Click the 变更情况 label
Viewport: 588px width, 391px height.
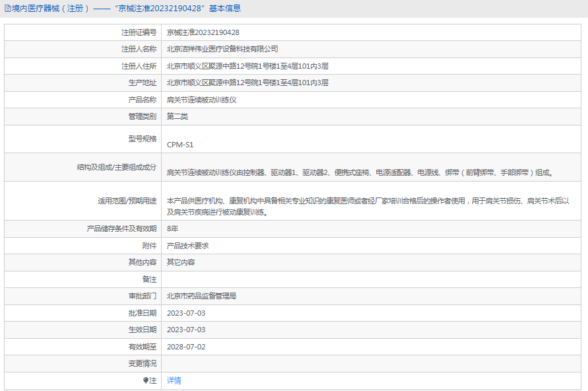[x=143, y=364]
